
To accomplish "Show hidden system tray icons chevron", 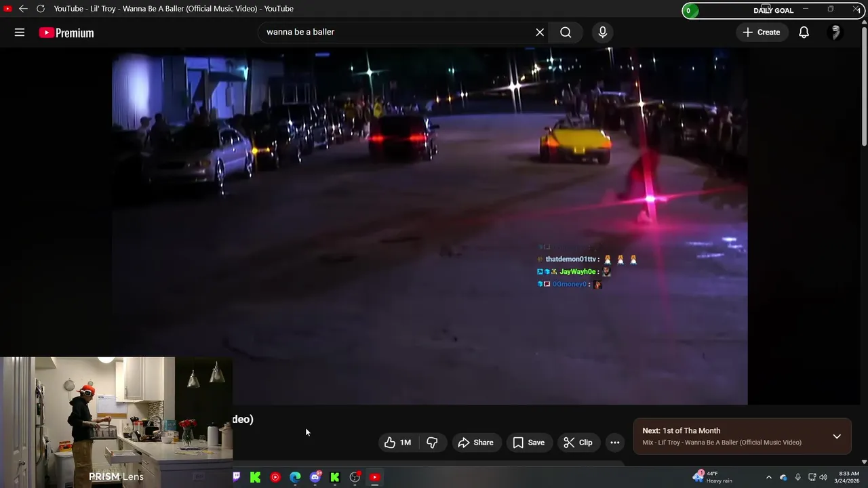I will (768, 477).
